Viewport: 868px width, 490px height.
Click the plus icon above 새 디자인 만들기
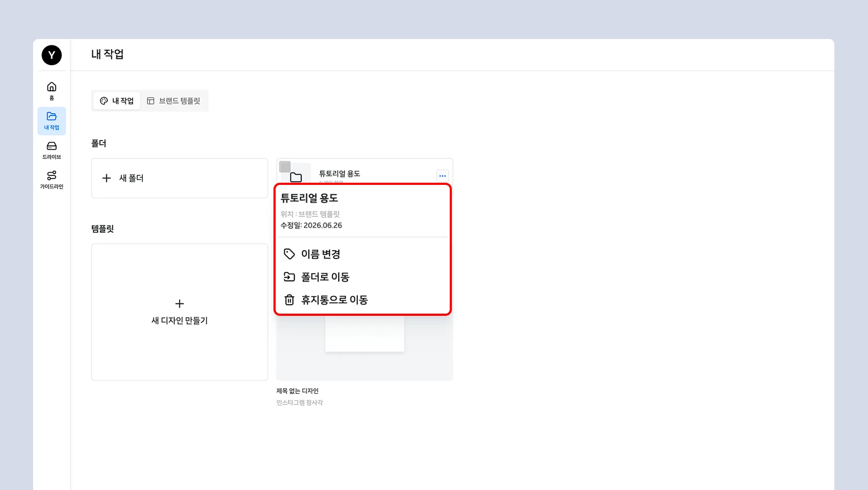(179, 304)
